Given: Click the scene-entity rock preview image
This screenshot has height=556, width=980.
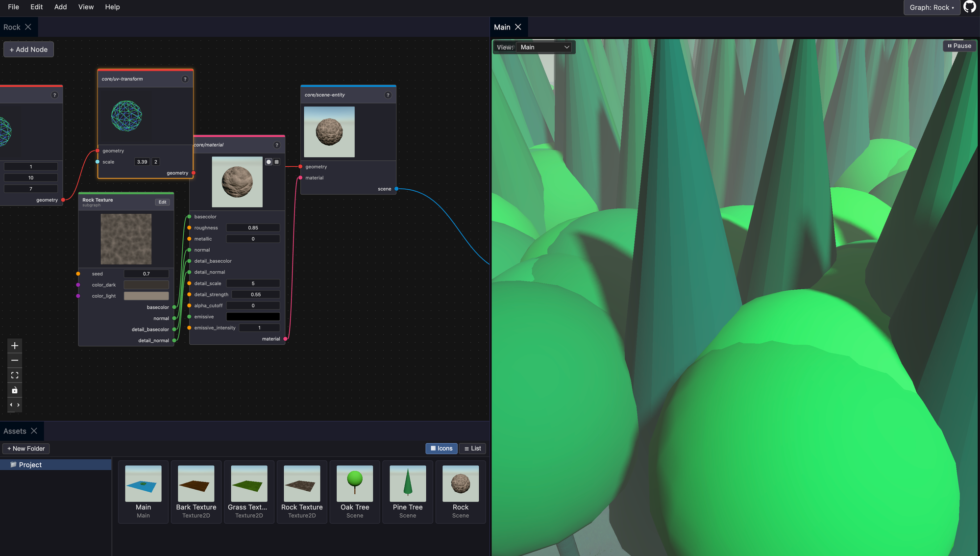Looking at the screenshot, I should click(x=329, y=132).
